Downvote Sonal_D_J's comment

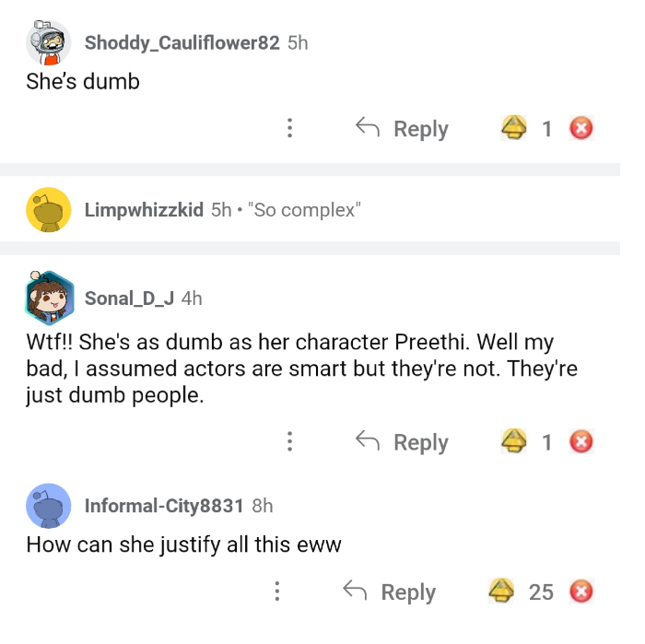(580, 441)
